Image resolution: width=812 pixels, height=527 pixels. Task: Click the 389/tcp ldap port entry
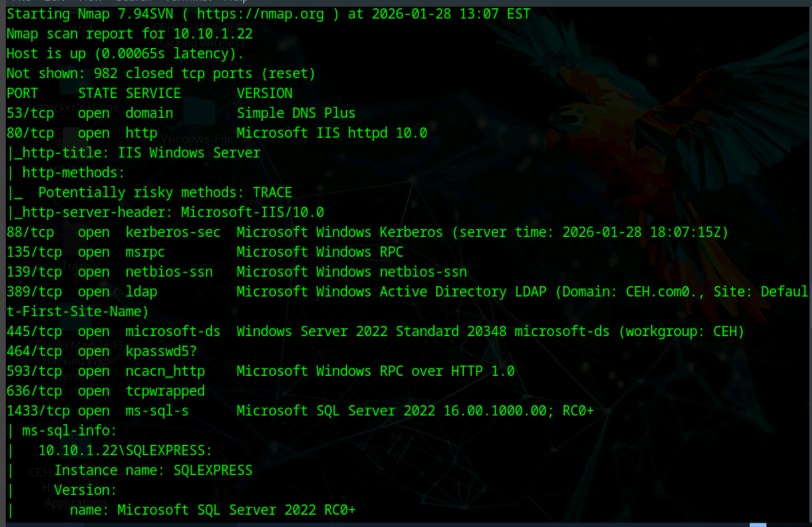(34, 292)
